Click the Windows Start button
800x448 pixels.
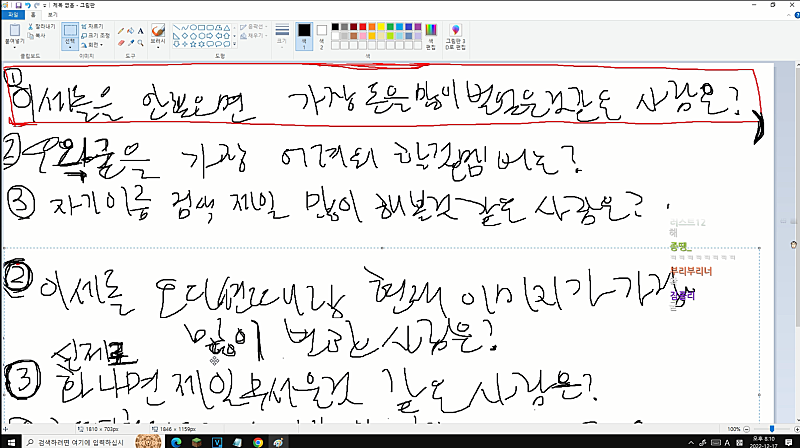(x=11, y=442)
